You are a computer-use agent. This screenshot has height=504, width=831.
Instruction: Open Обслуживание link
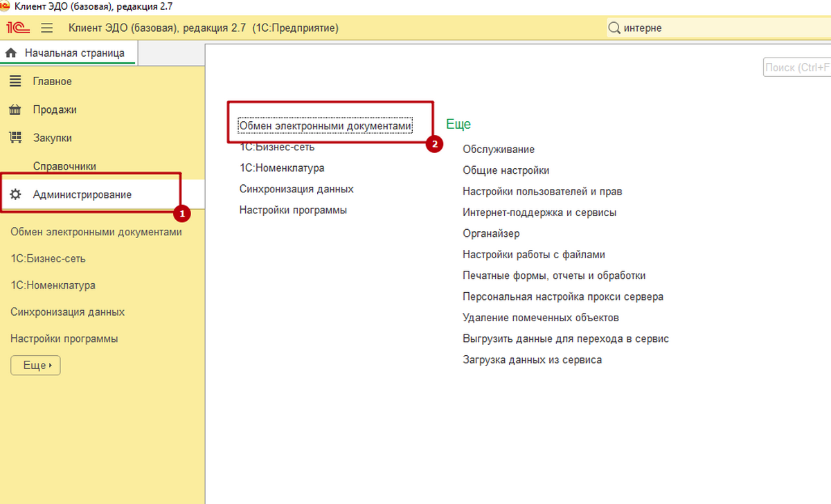point(499,150)
